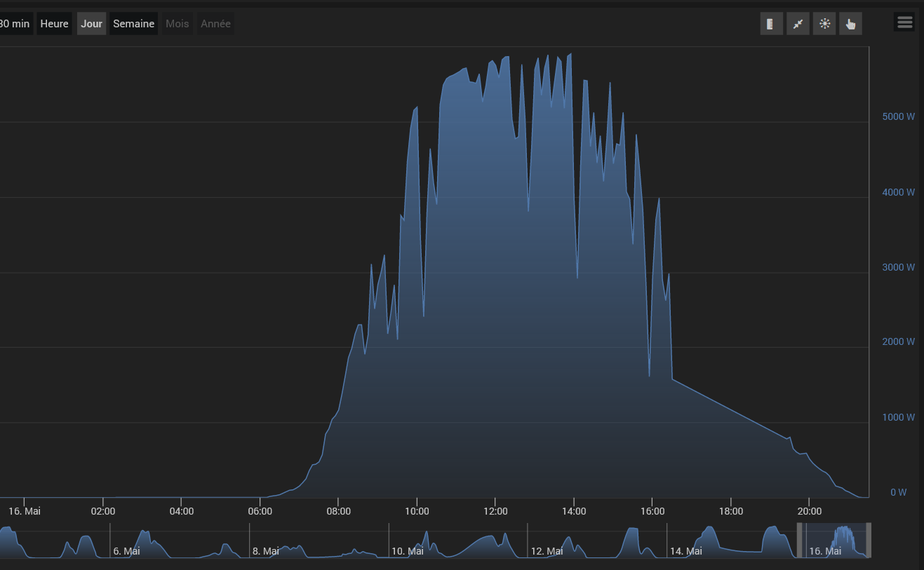Screen dimensions: 924x570
Task: Click the 20:00 time axis label
Action: click(810, 511)
